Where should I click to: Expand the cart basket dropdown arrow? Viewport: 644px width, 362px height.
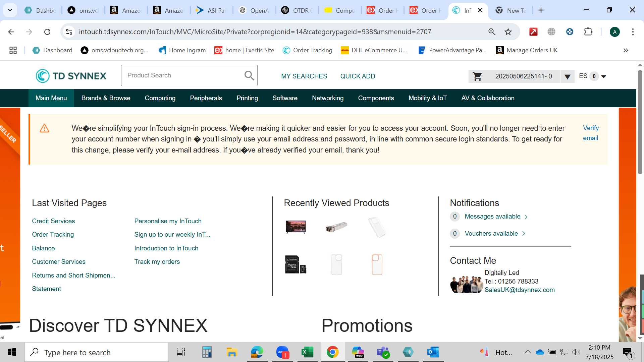(567, 76)
